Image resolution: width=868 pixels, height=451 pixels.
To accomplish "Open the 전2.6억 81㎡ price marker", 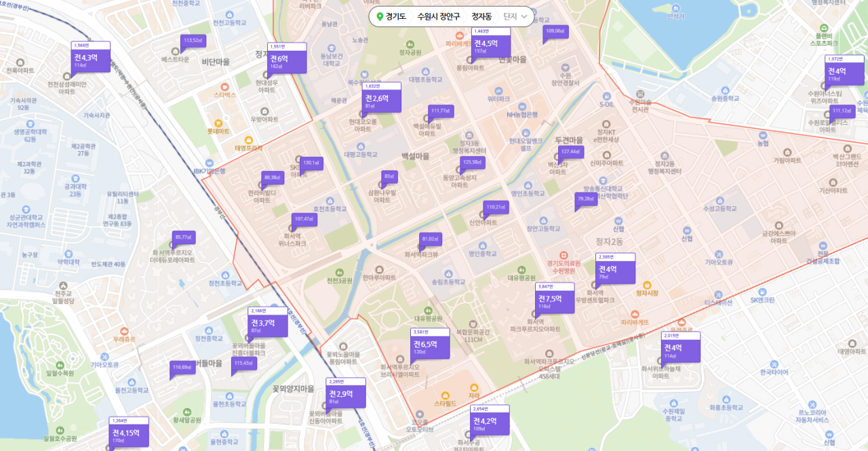I will (x=382, y=98).
